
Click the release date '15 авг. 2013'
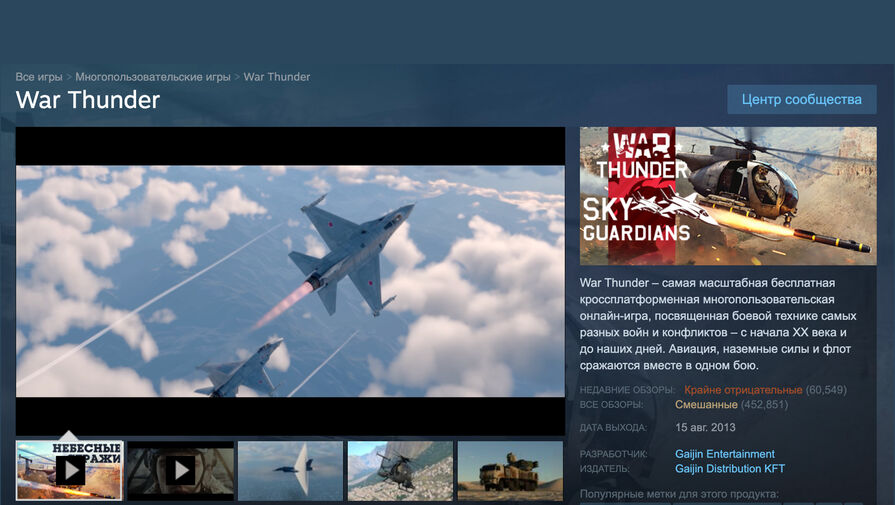(705, 427)
